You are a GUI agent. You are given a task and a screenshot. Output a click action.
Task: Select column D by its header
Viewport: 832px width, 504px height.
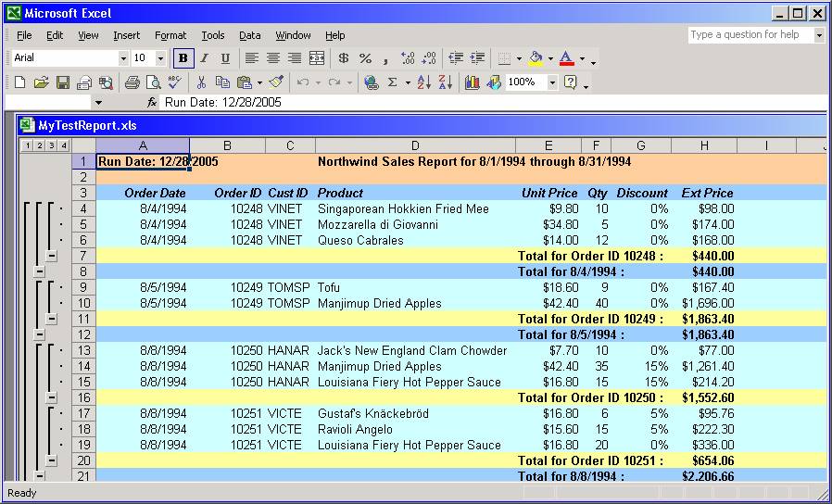click(x=415, y=145)
